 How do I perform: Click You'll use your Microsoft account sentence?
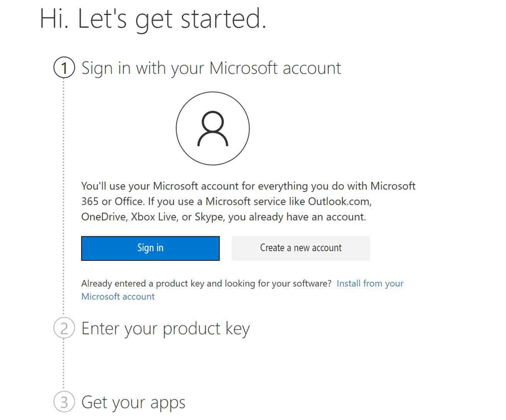pos(248,186)
